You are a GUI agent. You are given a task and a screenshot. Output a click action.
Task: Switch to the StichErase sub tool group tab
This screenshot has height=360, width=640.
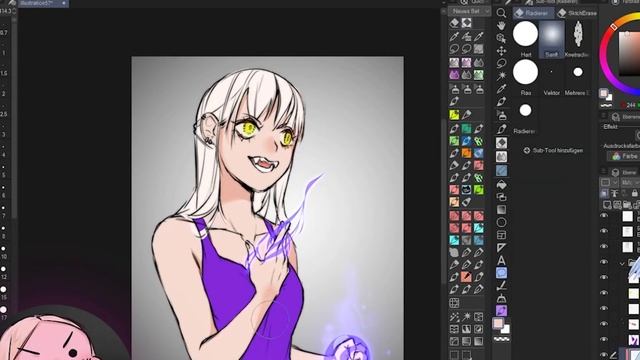(577, 13)
